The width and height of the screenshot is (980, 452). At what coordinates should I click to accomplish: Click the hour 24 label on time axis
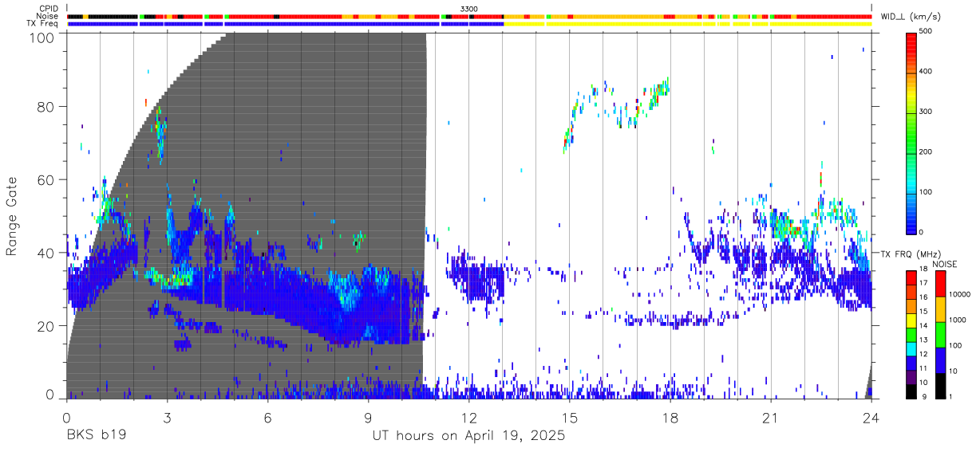(871, 416)
